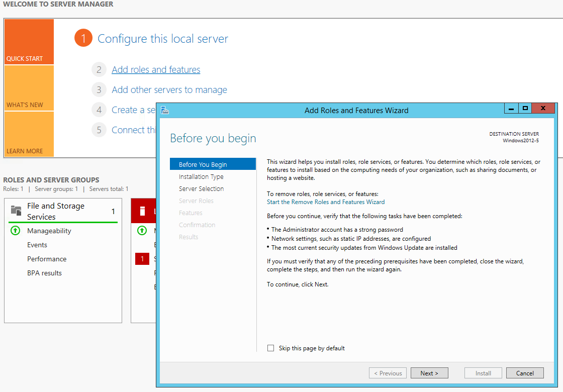Open the Quick Start tile

(x=29, y=42)
